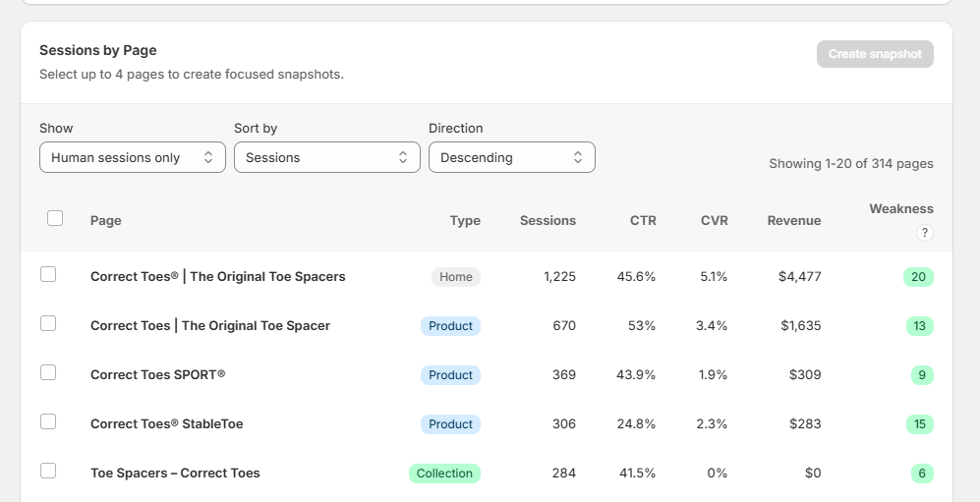Click weakness score badge 13

[x=919, y=326]
